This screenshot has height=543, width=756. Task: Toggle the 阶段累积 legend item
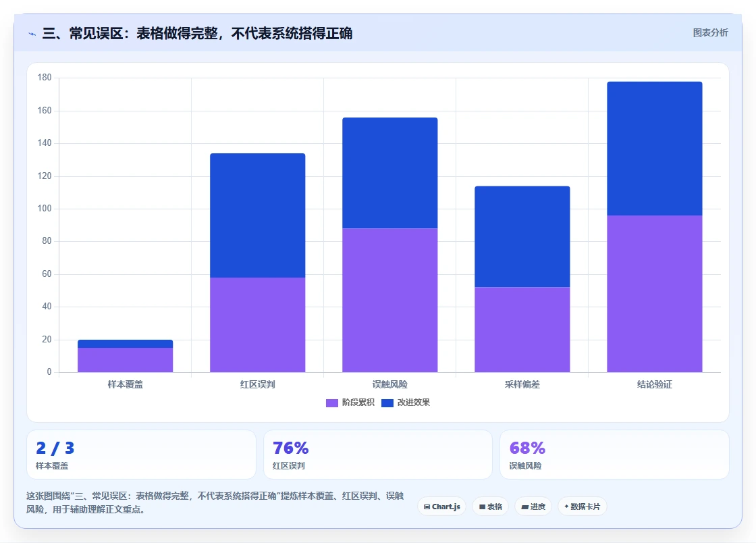(x=350, y=403)
